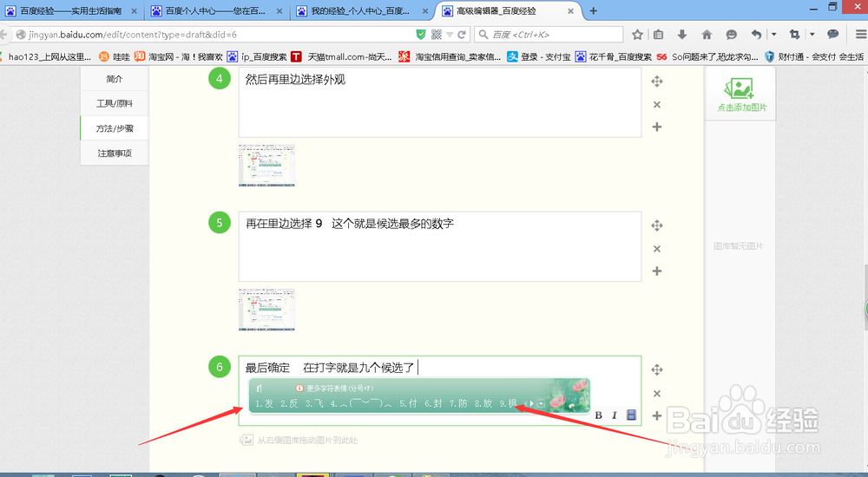The height and width of the screenshot is (477, 868).
Task: Go to the home page icon
Action: (x=707, y=35)
